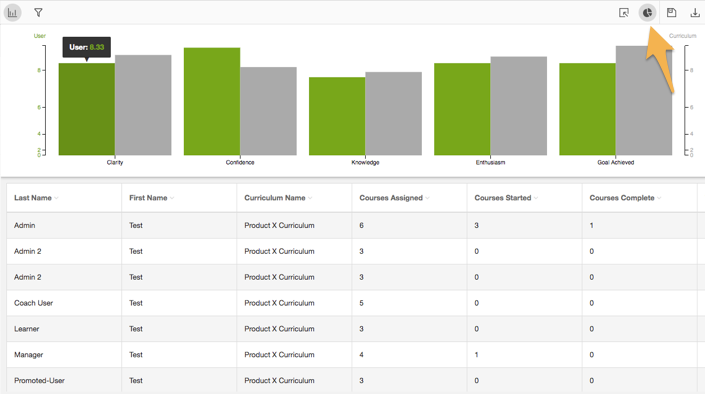The width and height of the screenshot is (705, 394).
Task: Toggle the bar chart view icon
Action: [x=13, y=13]
